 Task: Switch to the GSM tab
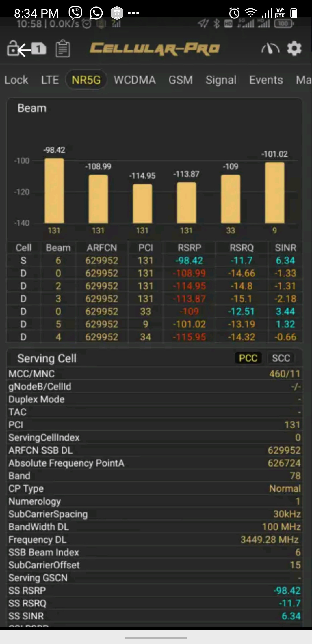(x=181, y=80)
